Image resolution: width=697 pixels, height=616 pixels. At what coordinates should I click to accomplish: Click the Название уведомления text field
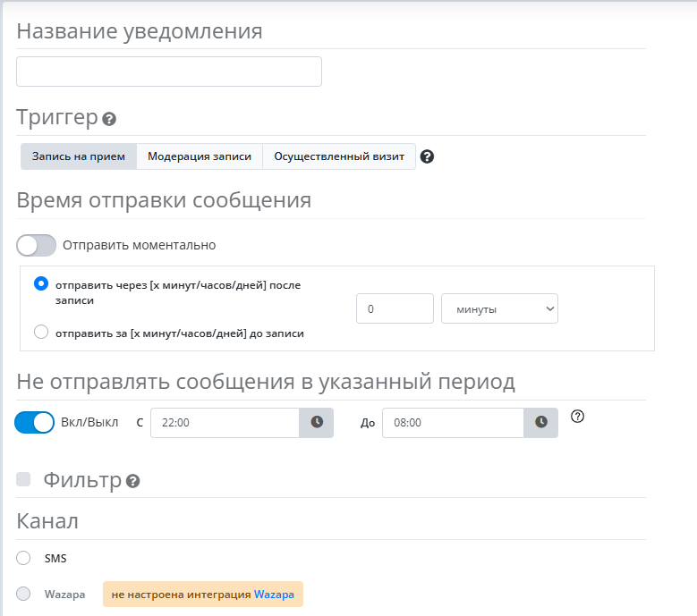(x=169, y=72)
